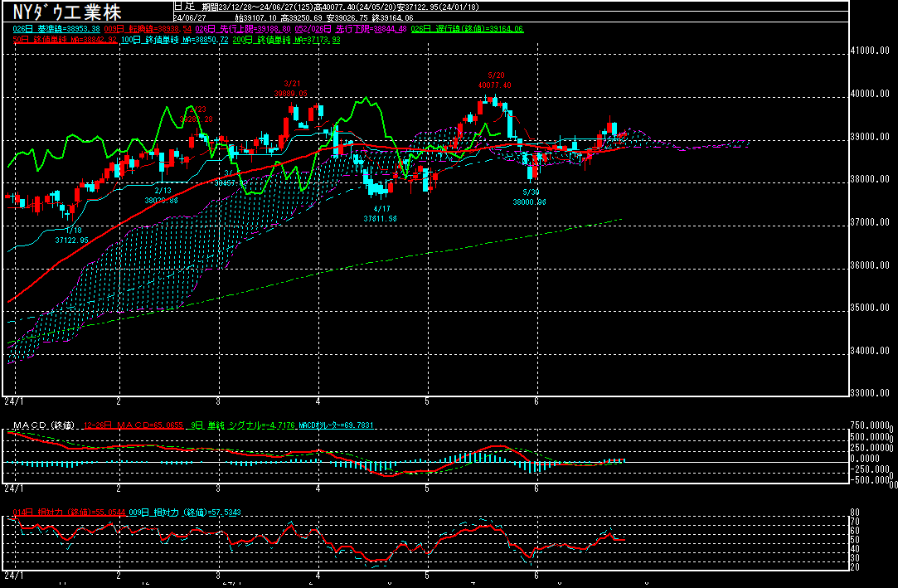Click the chart title 'NYダウ工業株'
The image size is (898, 588).
click(x=67, y=12)
